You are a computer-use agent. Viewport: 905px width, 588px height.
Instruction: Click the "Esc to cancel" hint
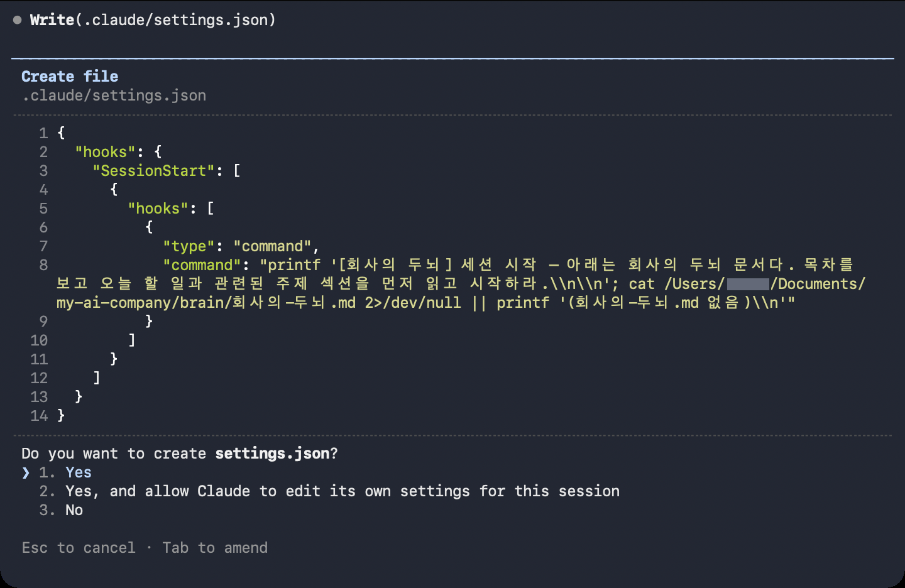pyautogui.click(x=79, y=548)
